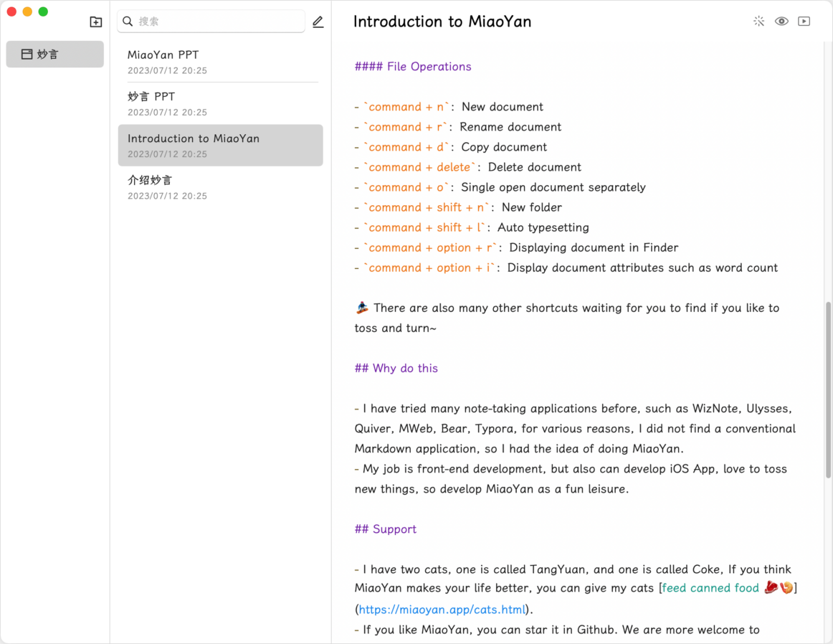The image size is (833, 644).
Task: Focus the 搜索 search field
Action: pos(211,22)
